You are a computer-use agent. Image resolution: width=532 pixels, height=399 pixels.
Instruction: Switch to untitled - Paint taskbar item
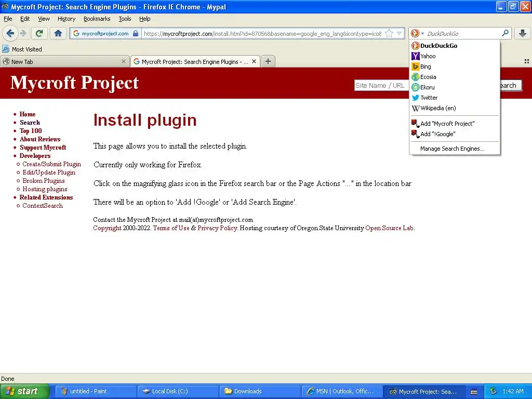pyautogui.click(x=96, y=391)
